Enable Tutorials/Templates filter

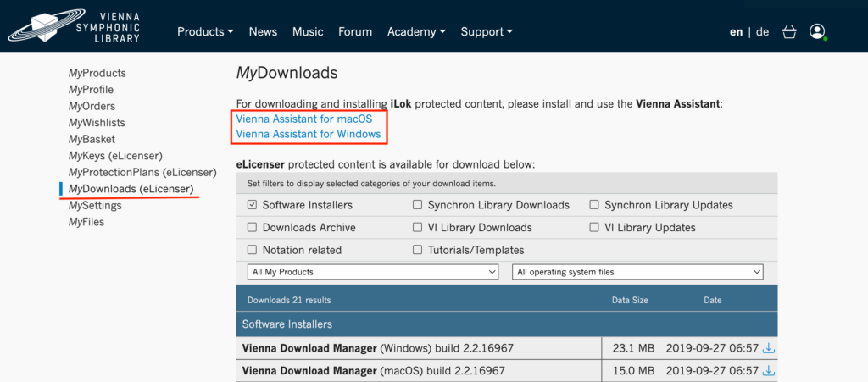click(417, 250)
